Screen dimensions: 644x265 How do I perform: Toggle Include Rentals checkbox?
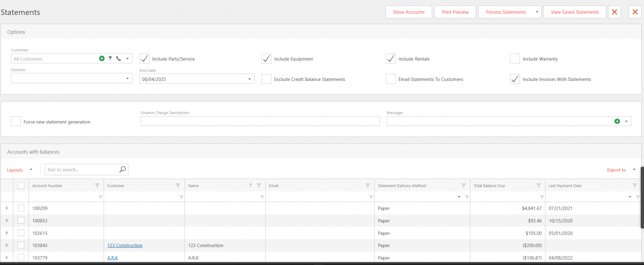coord(391,59)
